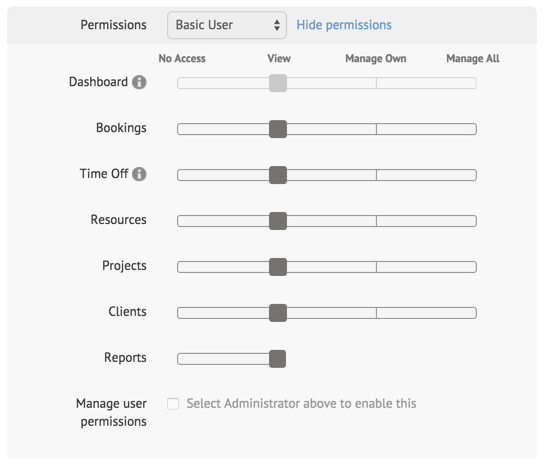The height and width of the screenshot is (466, 546).
Task: Click the Hide permissions link
Action: point(344,25)
